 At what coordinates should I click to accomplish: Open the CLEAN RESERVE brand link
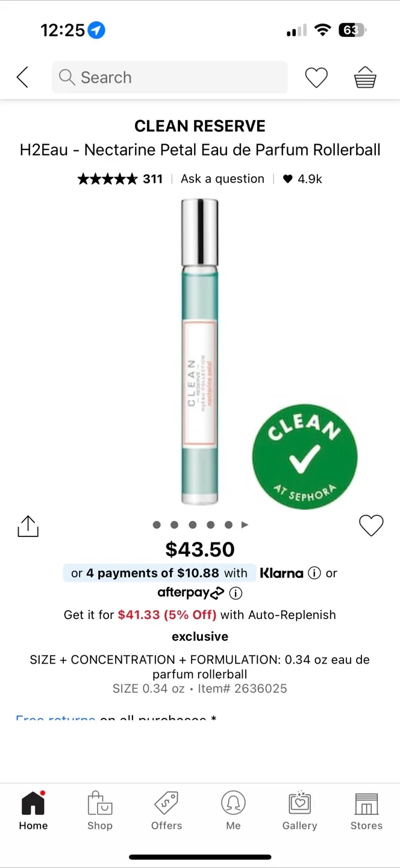pyautogui.click(x=200, y=126)
